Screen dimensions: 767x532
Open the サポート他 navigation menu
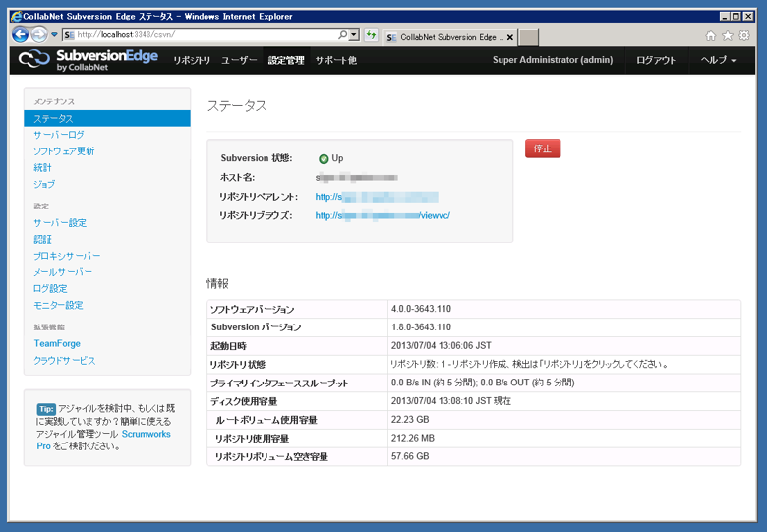[x=336, y=60]
